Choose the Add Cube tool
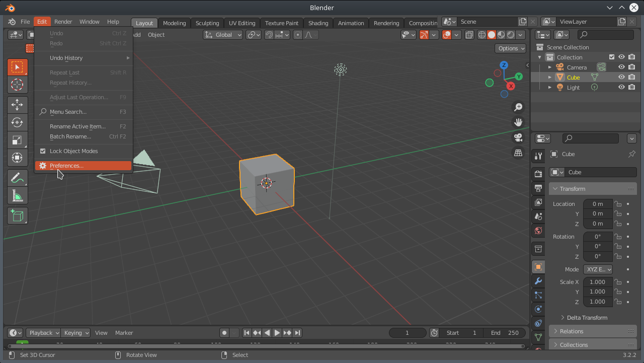 coord(17,215)
